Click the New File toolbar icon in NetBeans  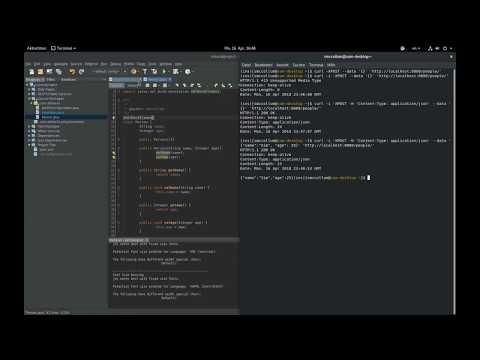pyautogui.click(x=32, y=72)
